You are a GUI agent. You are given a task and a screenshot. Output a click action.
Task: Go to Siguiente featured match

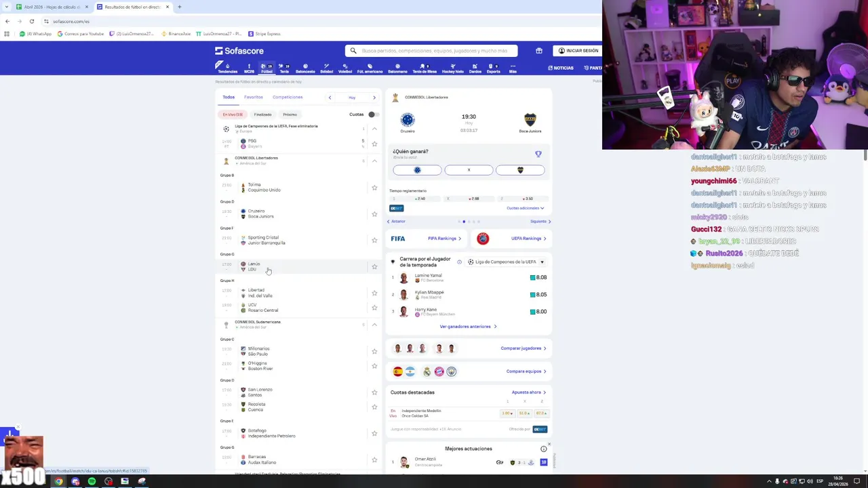point(540,222)
